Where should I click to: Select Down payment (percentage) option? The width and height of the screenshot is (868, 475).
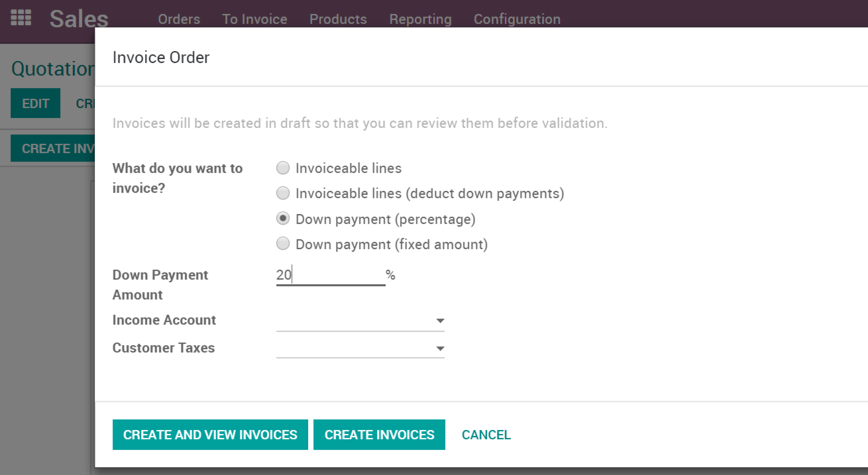tap(283, 218)
